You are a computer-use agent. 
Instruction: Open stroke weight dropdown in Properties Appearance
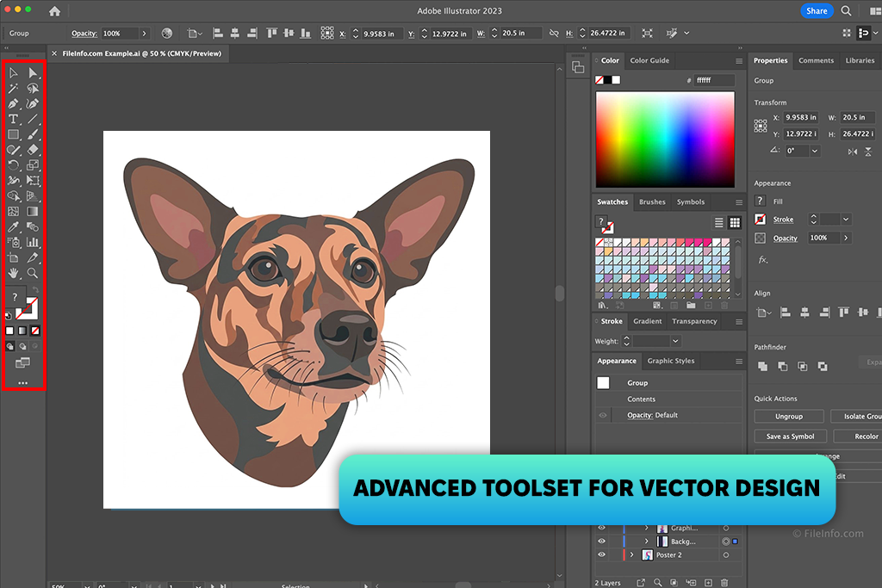(846, 220)
